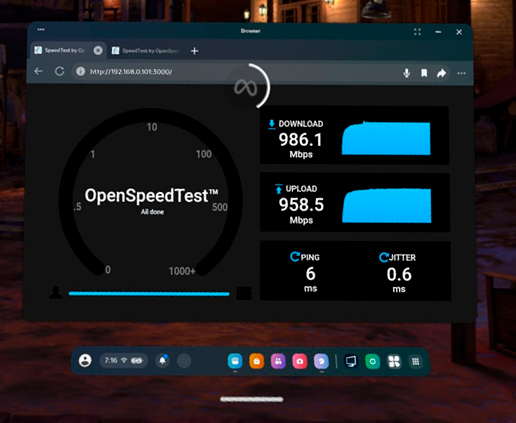The height and width of the screenshot is (423, 516).
Task: Open the purple People app in dock
Action: click(278, 361)
